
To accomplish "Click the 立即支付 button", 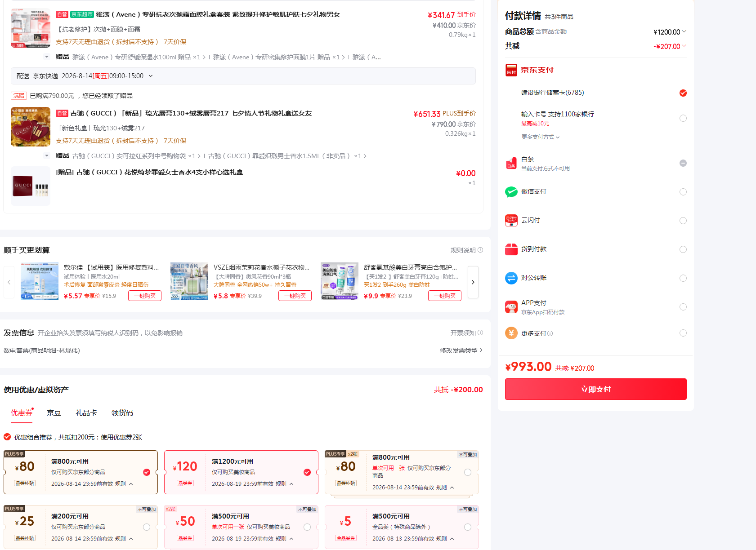I will pos(596,389).
